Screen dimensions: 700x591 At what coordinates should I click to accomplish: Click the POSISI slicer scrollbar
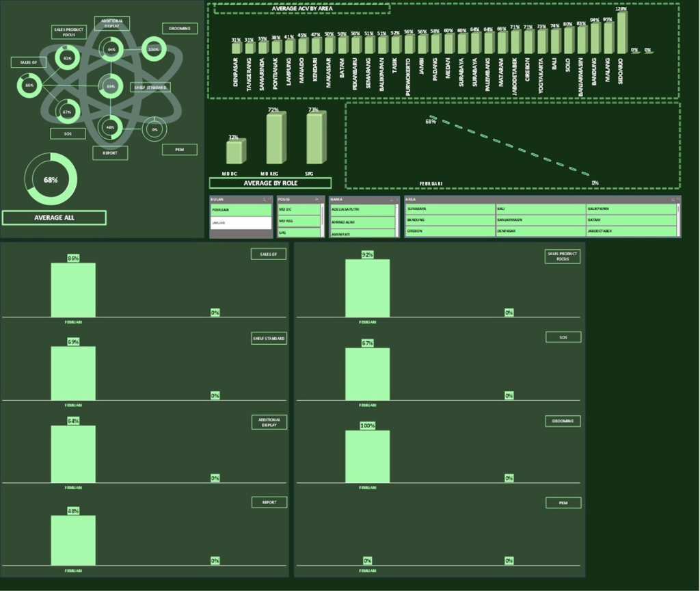click(x=323, y=220)
